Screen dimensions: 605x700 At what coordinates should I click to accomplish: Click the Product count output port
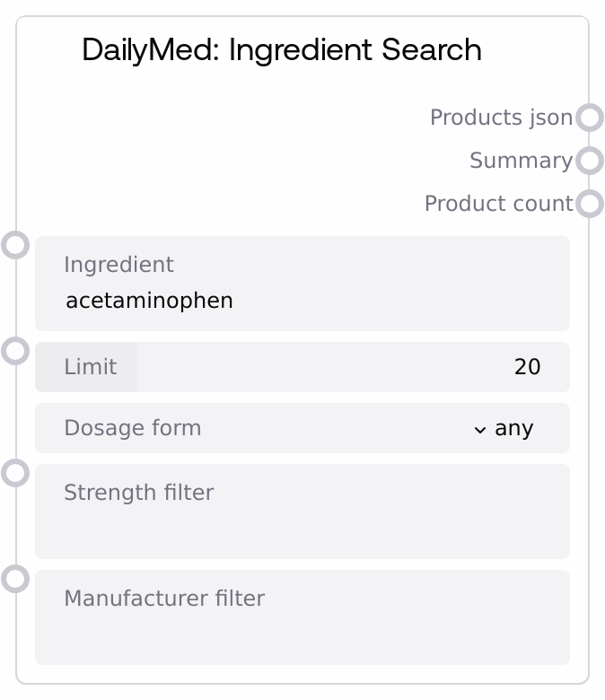pos(589,204)
